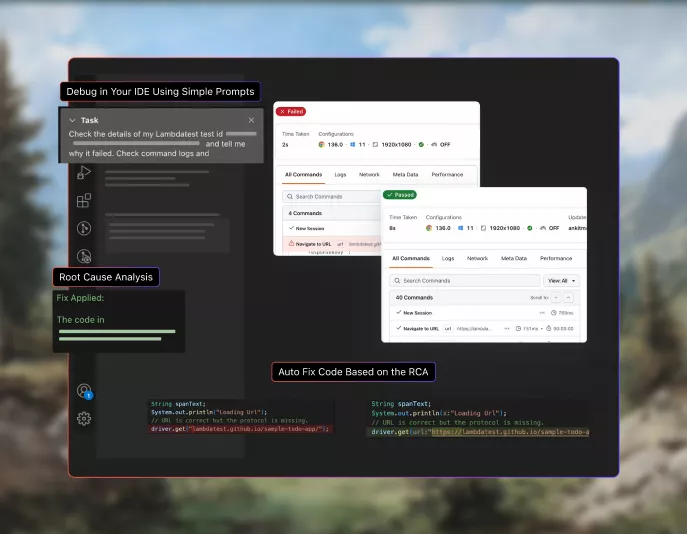The height and width of the screenshot is (534, 687).
Task: Click green status dot in Passed panel
Action: point(530,228)
